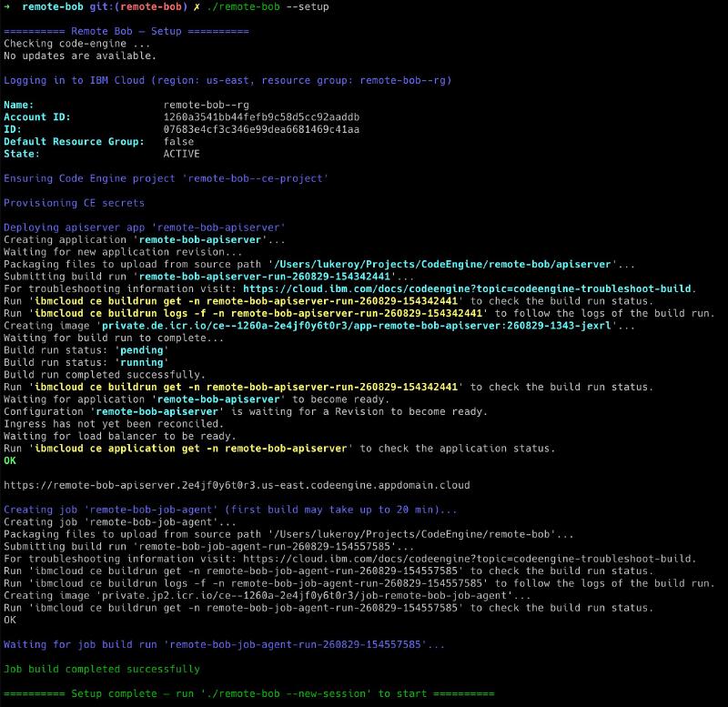The width and height of the screenshot is (728, 707).
Task: Click the 'Waiting for job build run' line
Action: [224, 644]
